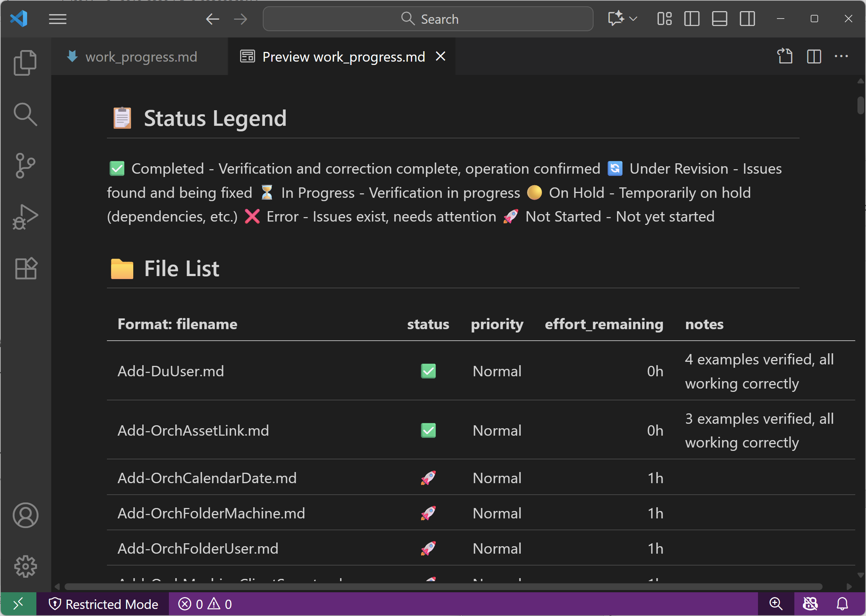Open the Extensions view
The width and height of the screenshot is (866, 616).
(25, 268)
